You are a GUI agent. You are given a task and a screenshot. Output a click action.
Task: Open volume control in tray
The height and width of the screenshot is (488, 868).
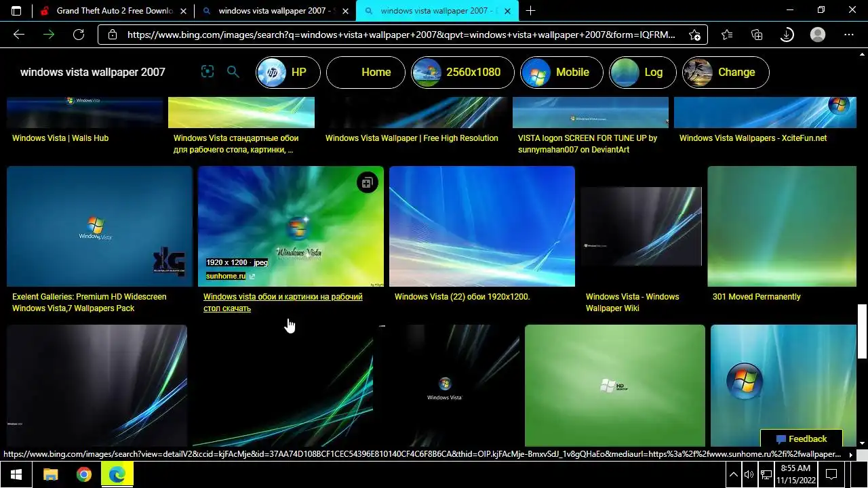(749, 474)
